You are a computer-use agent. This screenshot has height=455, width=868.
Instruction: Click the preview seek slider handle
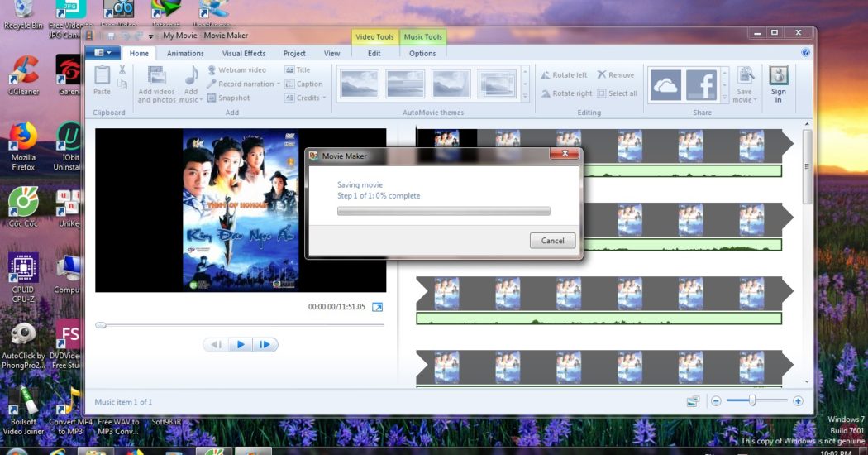(101, 325)
